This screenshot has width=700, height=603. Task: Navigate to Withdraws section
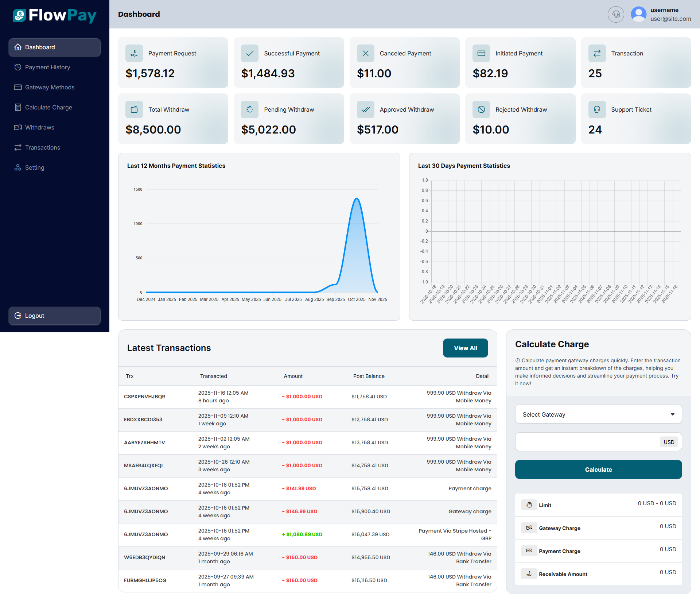coord(39,127)
